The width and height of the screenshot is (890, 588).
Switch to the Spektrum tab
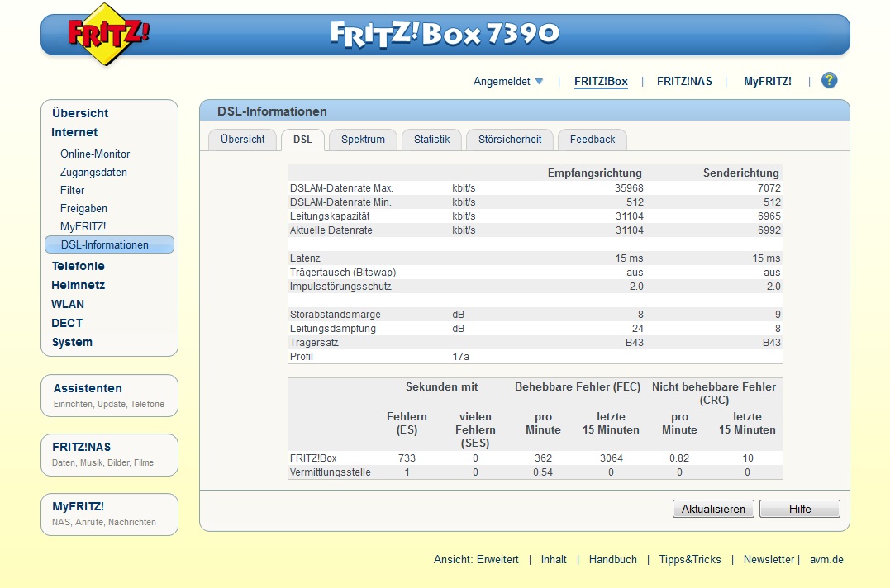click(x=363, y=140)
